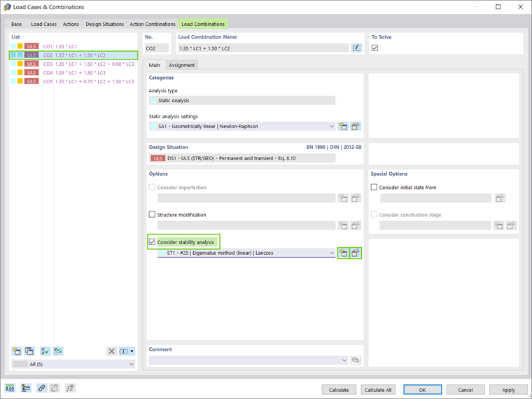532x399 pixels.
Task: Edit stability analysis settings ST1 icon
Action: (x=355, y=253)
